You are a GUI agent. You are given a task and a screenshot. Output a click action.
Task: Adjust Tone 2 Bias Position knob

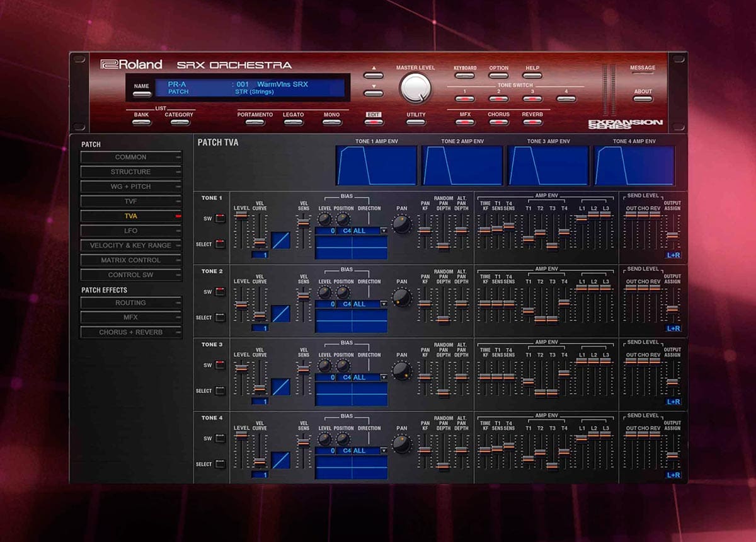pyautogui.click(x=343, y=292)
